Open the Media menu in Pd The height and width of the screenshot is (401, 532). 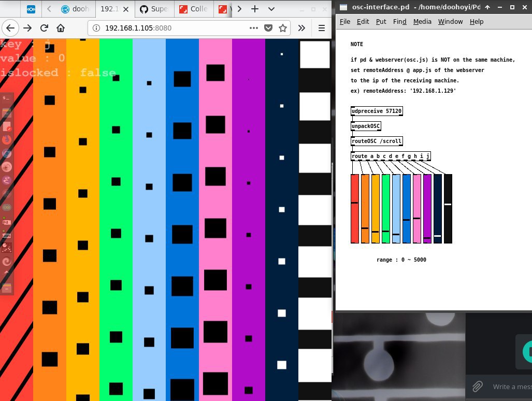[x=422, y=21]
